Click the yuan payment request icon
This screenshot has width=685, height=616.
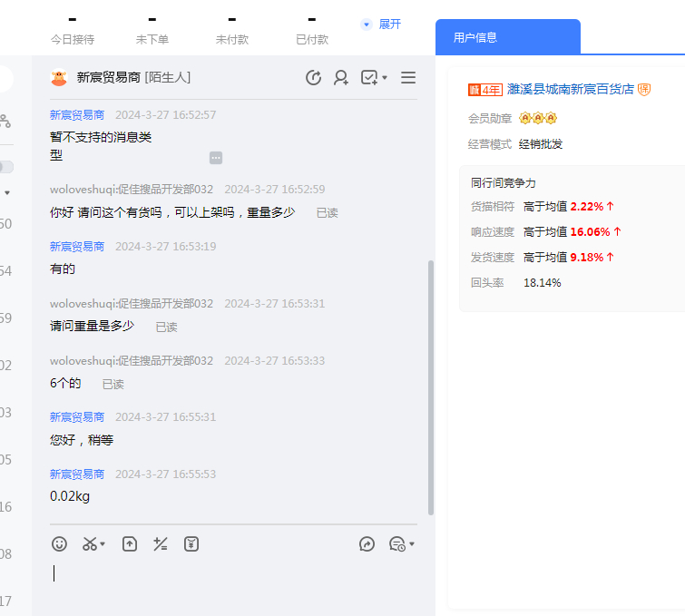pos(191,543)
